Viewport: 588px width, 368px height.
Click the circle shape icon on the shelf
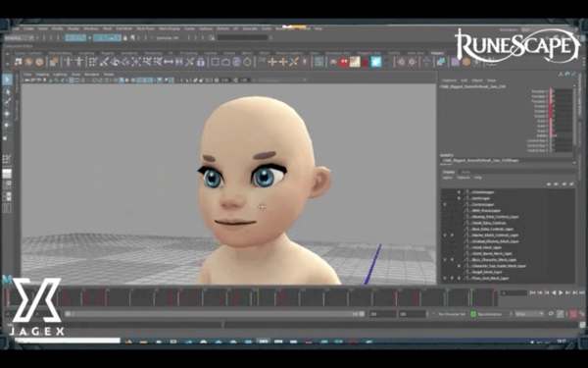[248, 62]
